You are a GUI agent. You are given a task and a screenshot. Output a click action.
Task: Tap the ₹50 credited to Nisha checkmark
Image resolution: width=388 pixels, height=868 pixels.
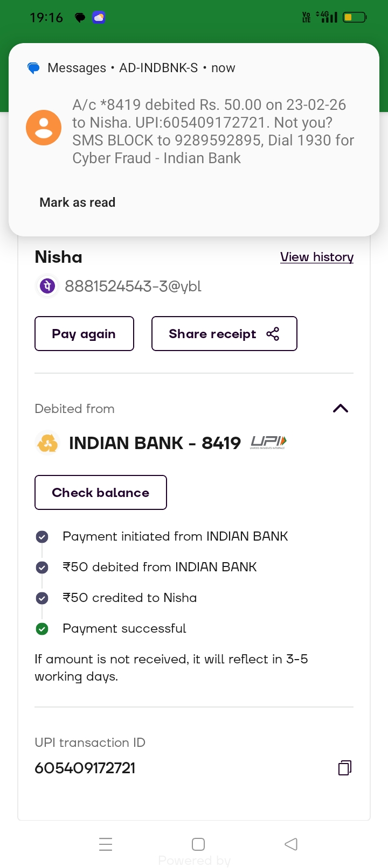tap(42, 598)
